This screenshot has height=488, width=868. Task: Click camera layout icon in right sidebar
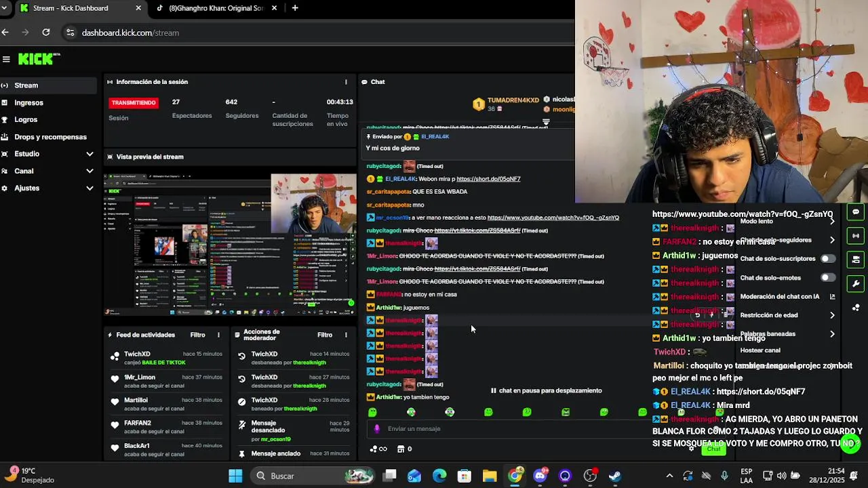856,260
